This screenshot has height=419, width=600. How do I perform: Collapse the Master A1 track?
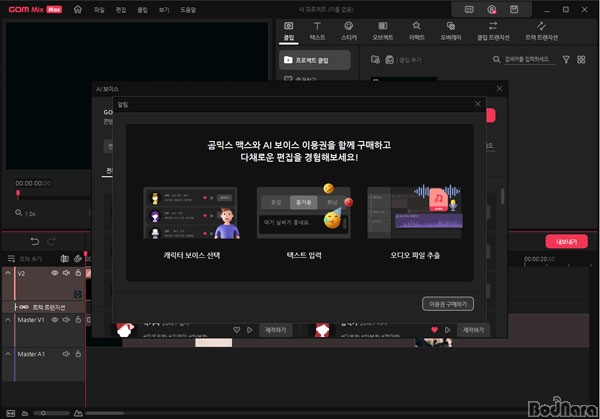(8, 354)
